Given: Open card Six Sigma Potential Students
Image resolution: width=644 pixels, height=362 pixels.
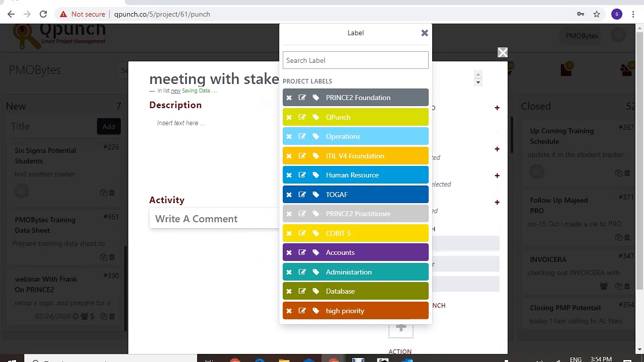Looking at the screenshot, I should [45, 155].
